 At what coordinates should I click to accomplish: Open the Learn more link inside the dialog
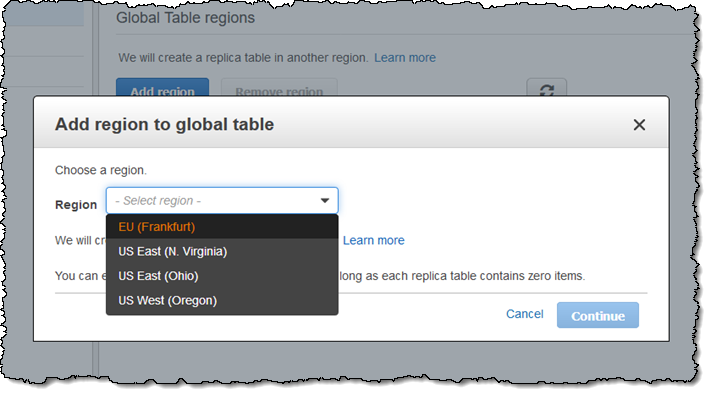(x=374, y=240)
